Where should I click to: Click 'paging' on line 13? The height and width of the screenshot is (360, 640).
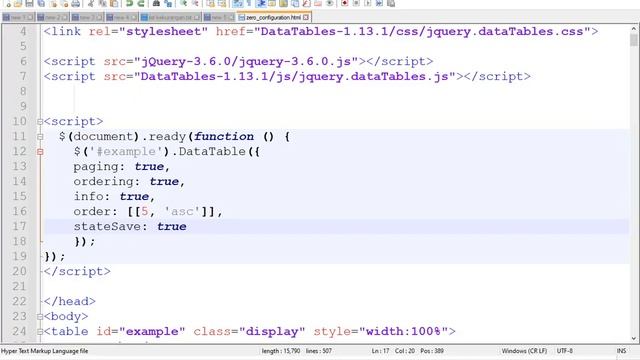point(96,167)
